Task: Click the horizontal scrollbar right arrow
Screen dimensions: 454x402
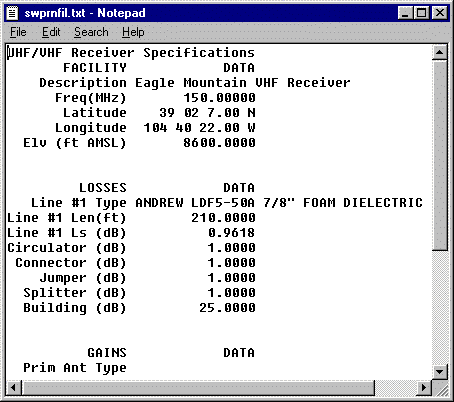Action: 424,387
